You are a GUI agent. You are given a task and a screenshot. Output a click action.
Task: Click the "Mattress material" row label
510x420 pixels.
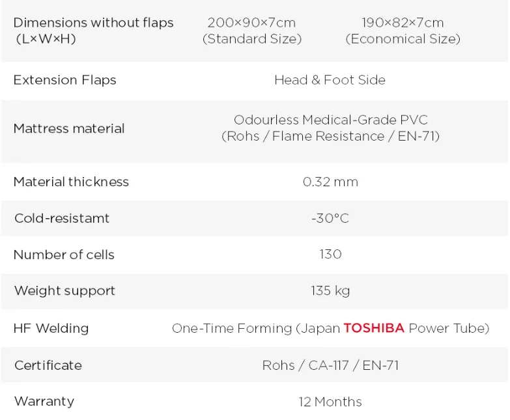click(68, 128)
